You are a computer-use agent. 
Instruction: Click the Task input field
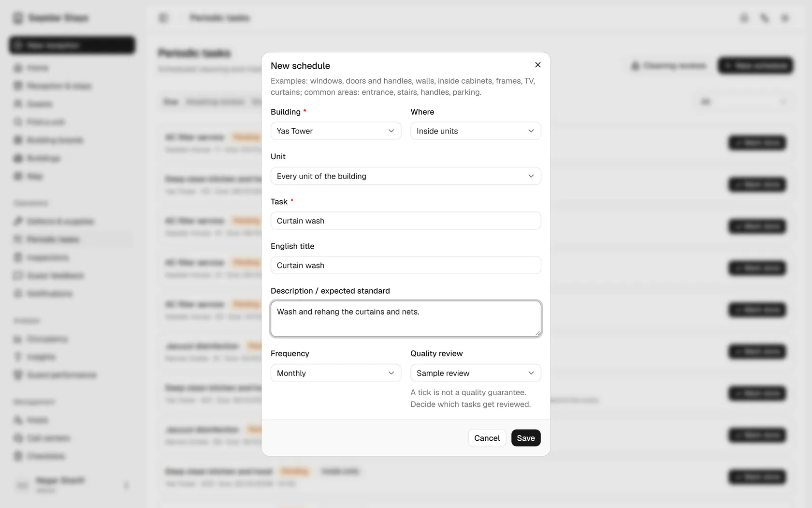406,221
